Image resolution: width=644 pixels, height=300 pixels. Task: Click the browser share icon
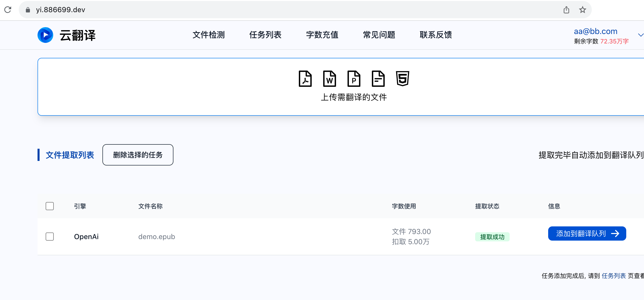566,10
